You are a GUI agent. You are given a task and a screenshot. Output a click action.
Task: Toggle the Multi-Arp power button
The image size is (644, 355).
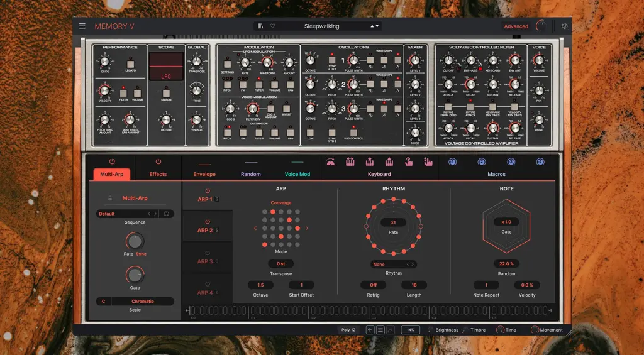[112, 161]
